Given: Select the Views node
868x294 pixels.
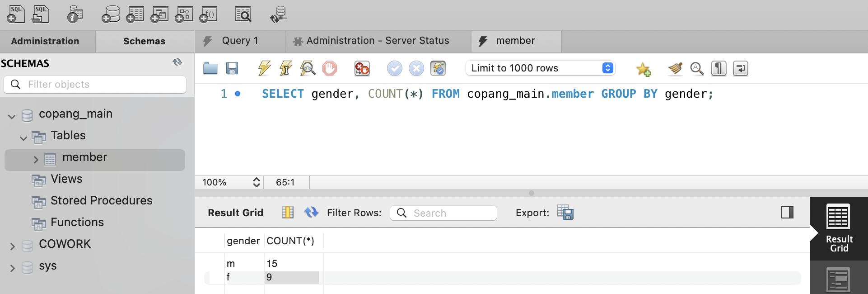Looking at the screenshot, I should 66,179.
